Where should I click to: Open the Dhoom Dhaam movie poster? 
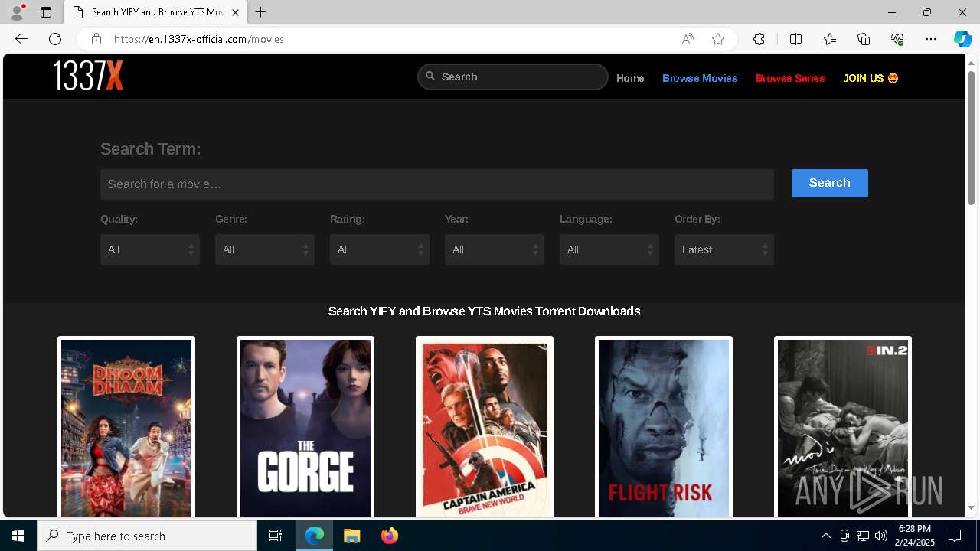click(x=126, y=429)
